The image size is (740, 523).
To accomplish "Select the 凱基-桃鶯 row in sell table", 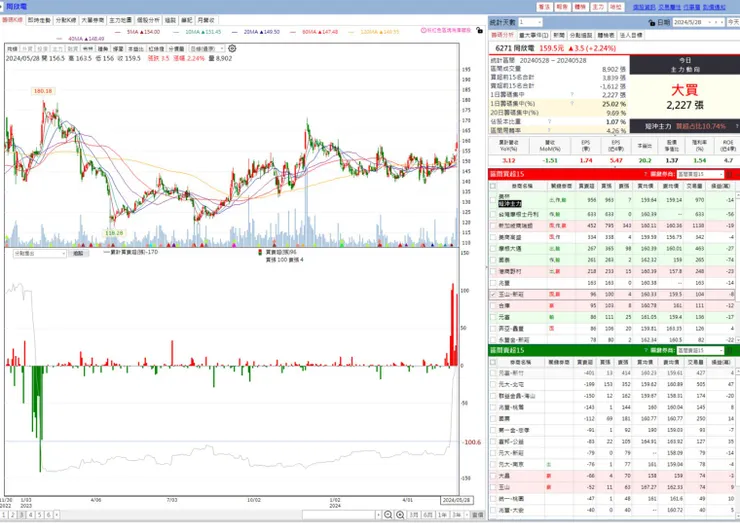I will click(612, 407).
